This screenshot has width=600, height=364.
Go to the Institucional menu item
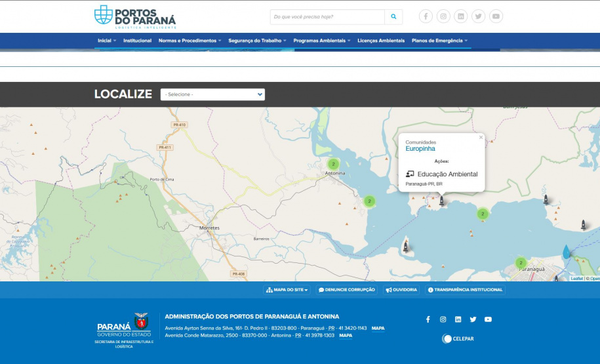coord(137,41)
